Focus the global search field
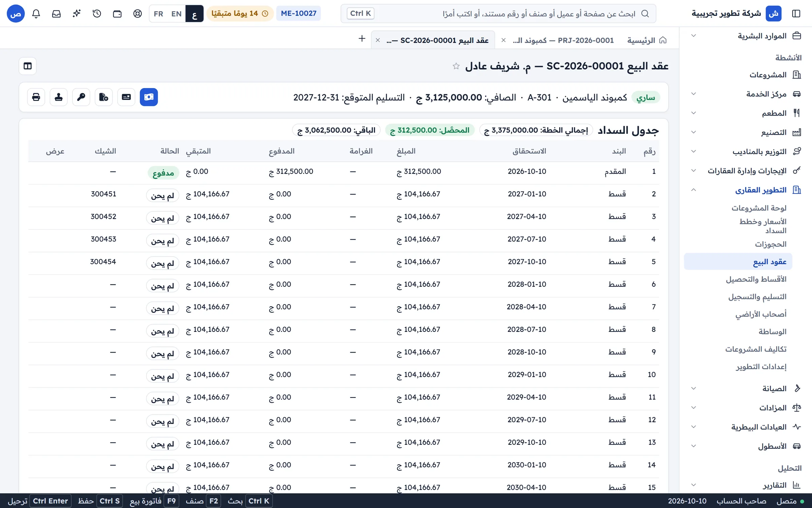812x508 pixels. [498, 14]
